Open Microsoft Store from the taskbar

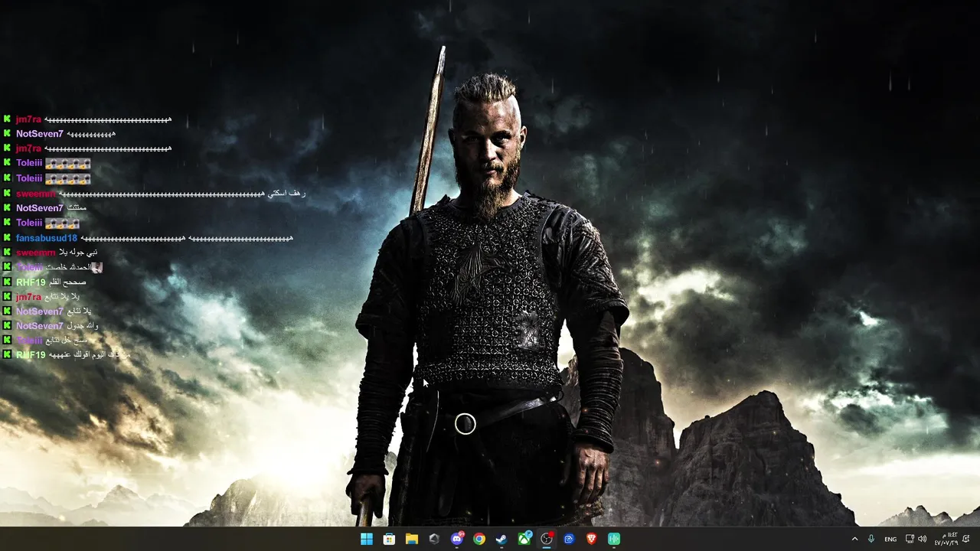coord(389,539)
